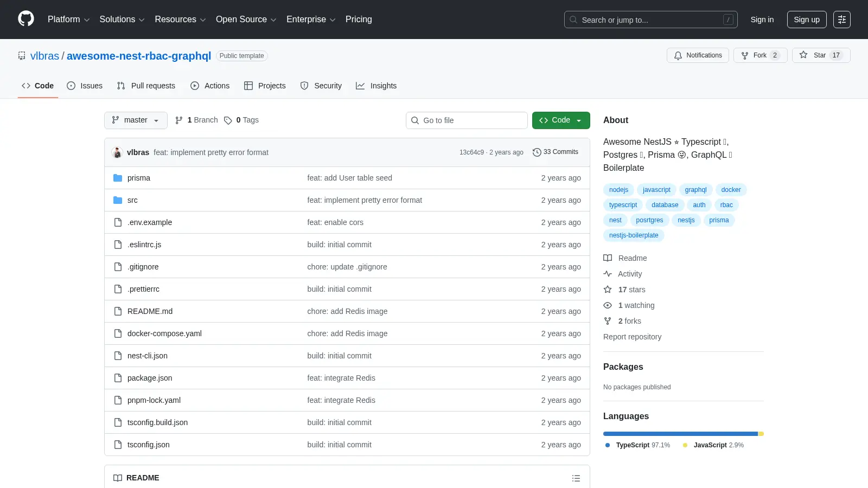Open the Pricing link

click(x=359, y=20)
